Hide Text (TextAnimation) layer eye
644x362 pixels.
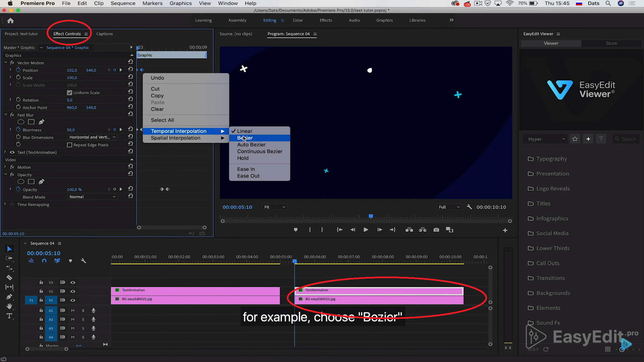pyautogui.click(x=12, y=152)
